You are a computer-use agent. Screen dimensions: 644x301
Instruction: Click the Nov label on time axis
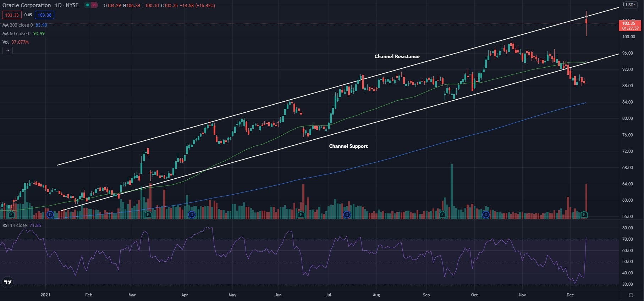pyautogui.click(x=522, y=295)
